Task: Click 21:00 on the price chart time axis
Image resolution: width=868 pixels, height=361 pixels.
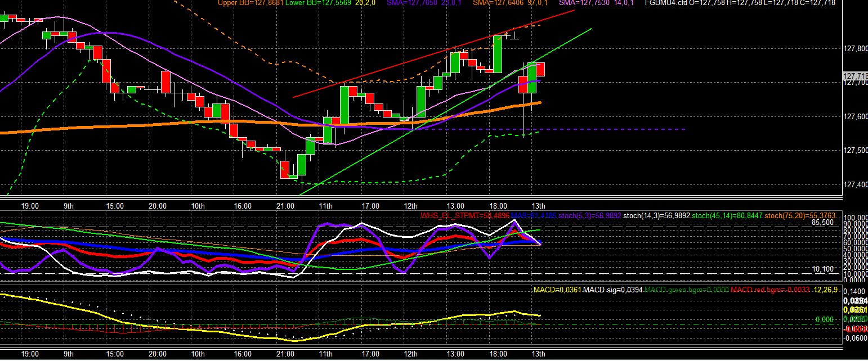Action: (286, 206)
